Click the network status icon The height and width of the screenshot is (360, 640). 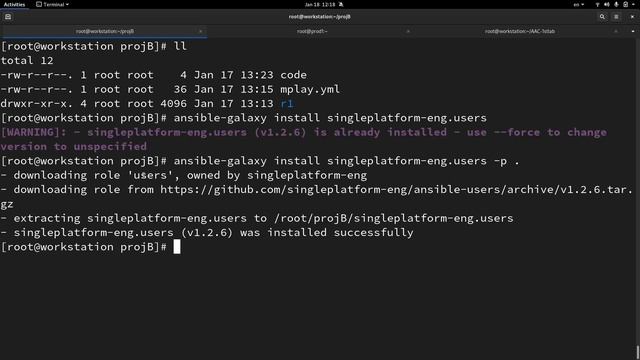point(598,4)
